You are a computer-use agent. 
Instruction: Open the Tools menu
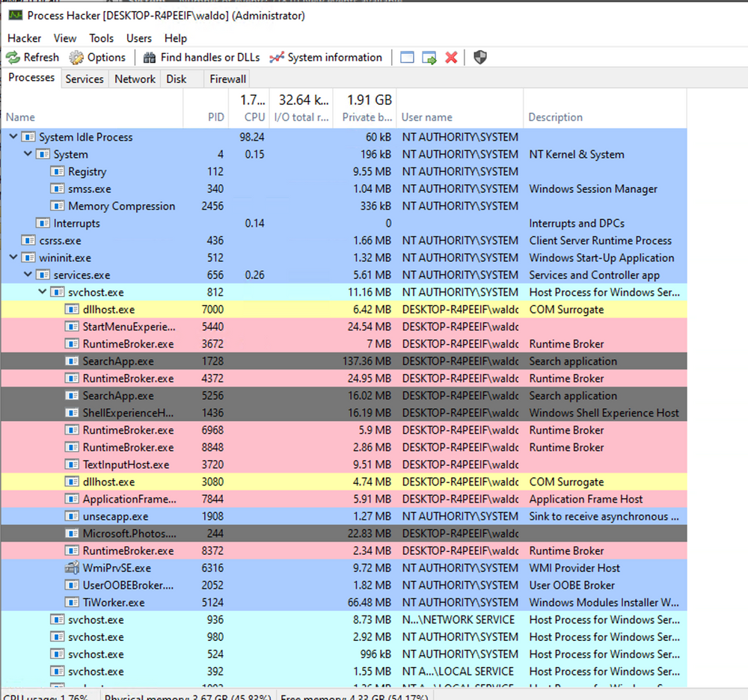tap(101, 38)
